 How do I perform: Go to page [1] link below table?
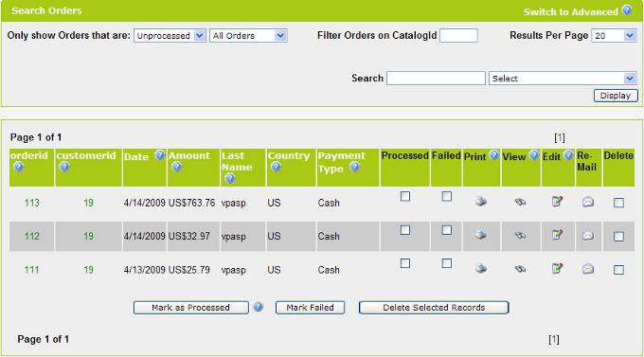point(554,339)
